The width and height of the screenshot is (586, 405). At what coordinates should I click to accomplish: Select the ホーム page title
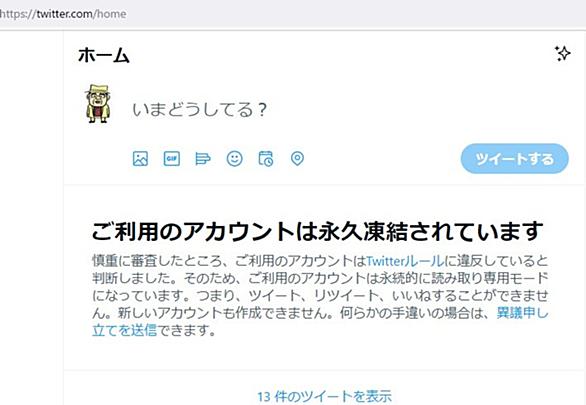point(104,55)
